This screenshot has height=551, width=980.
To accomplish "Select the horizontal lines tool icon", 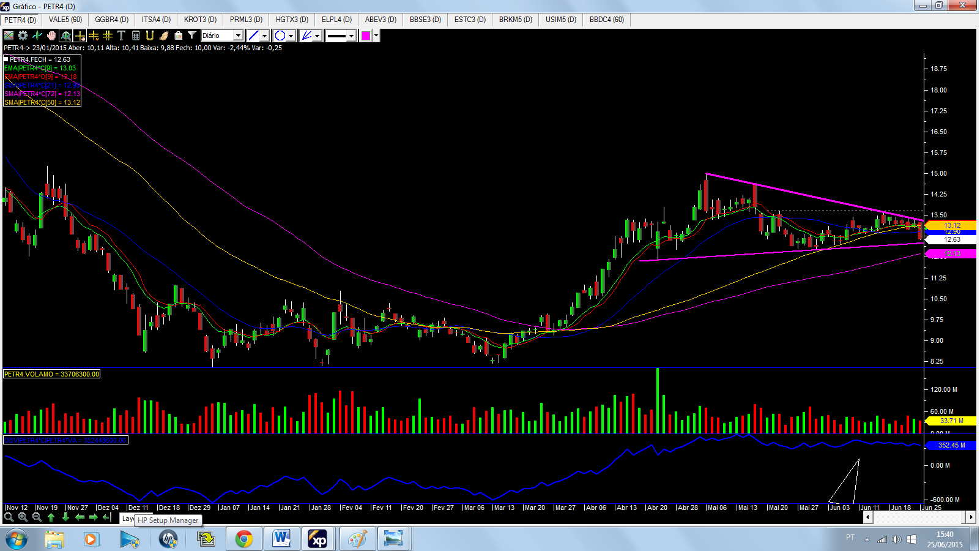I will click(94, 36).
